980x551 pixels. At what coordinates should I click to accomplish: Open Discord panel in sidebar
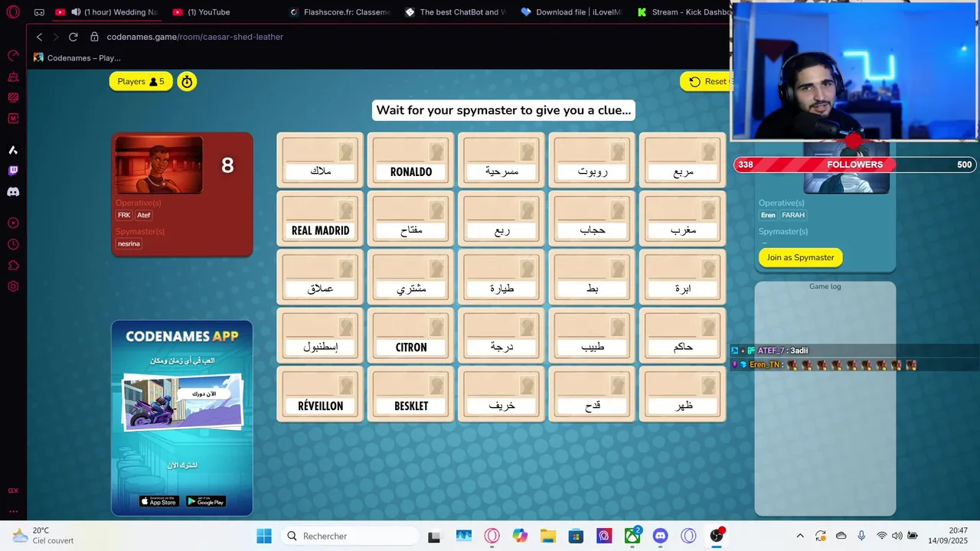(13, 192)
